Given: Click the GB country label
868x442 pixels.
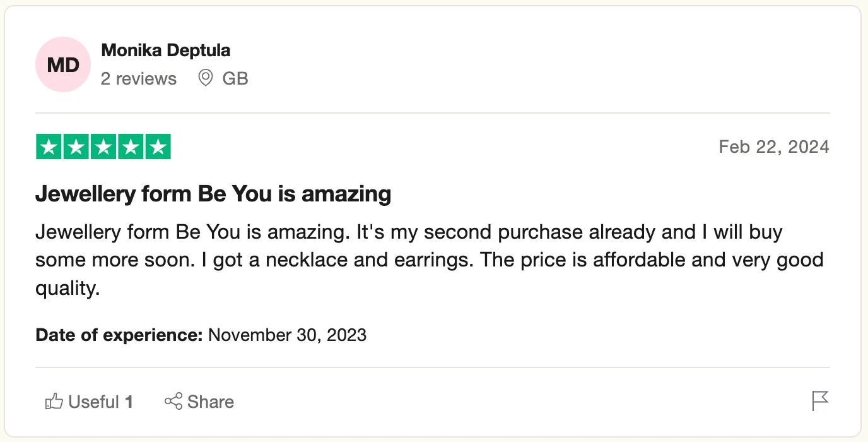Looking at the screenshot, I should [x=235, y=79].
